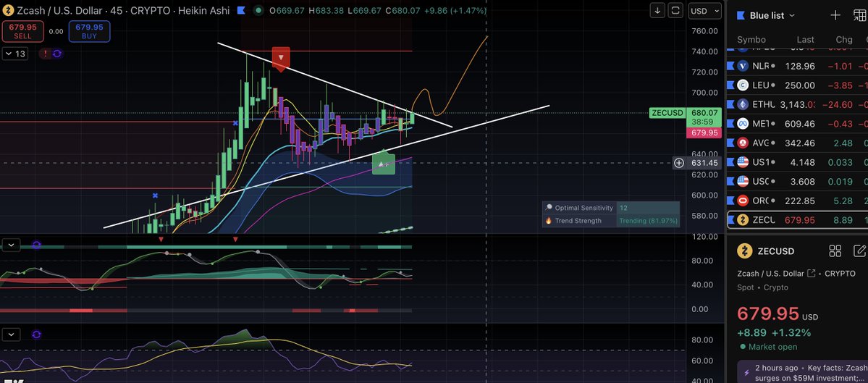
Task: Select the MET row showing 609.46
Action: click(797, 123)
